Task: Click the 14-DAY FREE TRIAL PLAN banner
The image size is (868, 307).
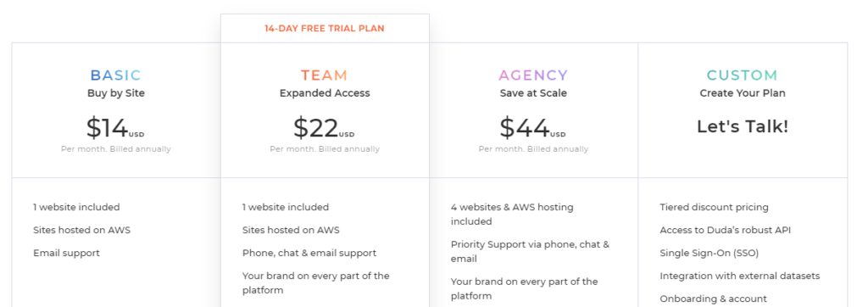Action: click(x=325, y=28)
